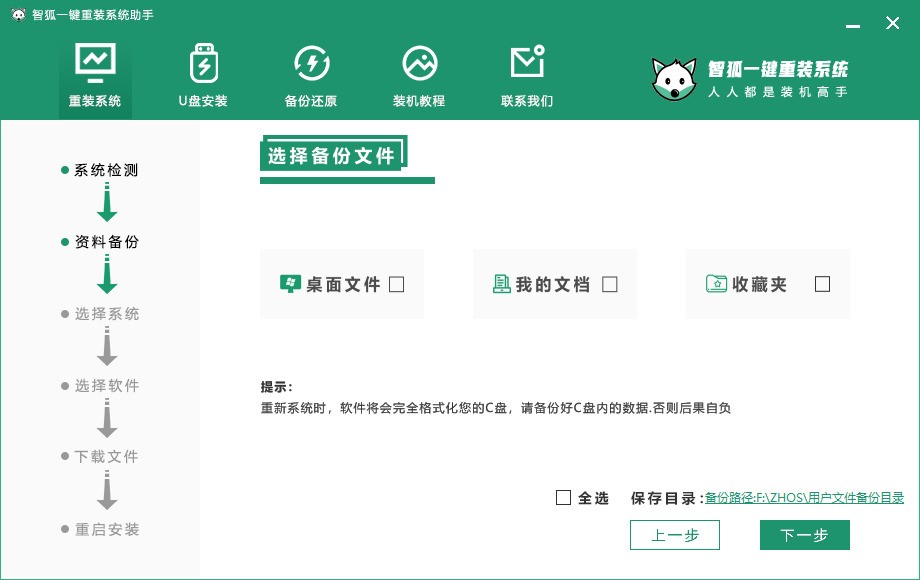Switch to the 联系我们 tab label

pos(527,101)
